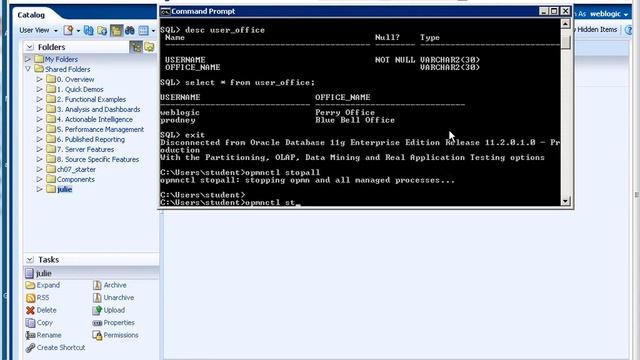Click Command Prompt scrollbar down arrow
Image resolution: width=640 pixels, height=360 pixels.
pos(565,200)
